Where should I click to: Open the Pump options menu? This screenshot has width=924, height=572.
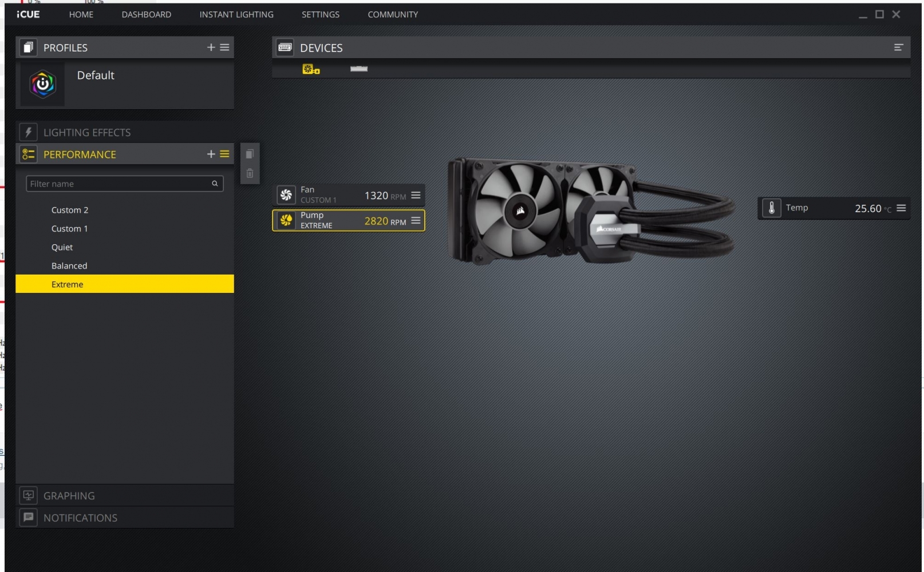tap(416, 220)
